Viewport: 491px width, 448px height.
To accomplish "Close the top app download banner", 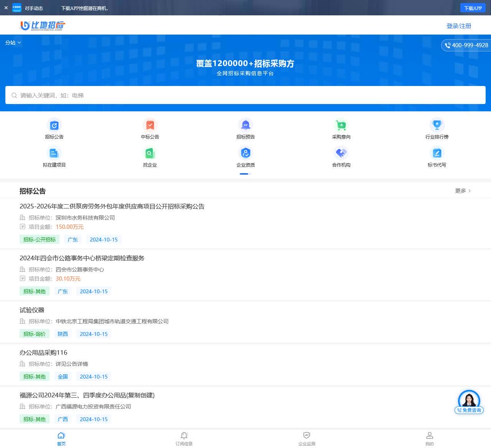I will click(6, 8).
